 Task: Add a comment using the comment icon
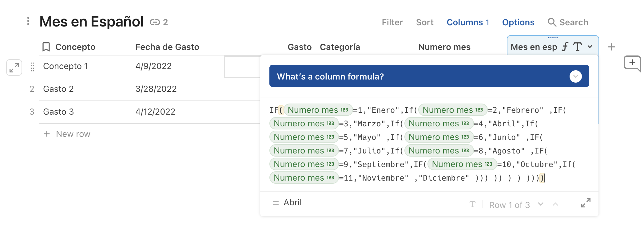click(x=632, y=63)
